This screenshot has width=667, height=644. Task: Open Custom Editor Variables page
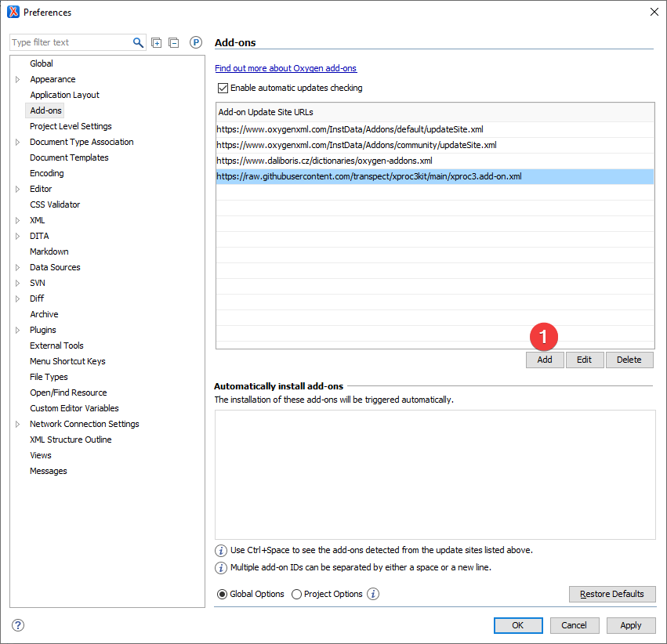(74, 408)
